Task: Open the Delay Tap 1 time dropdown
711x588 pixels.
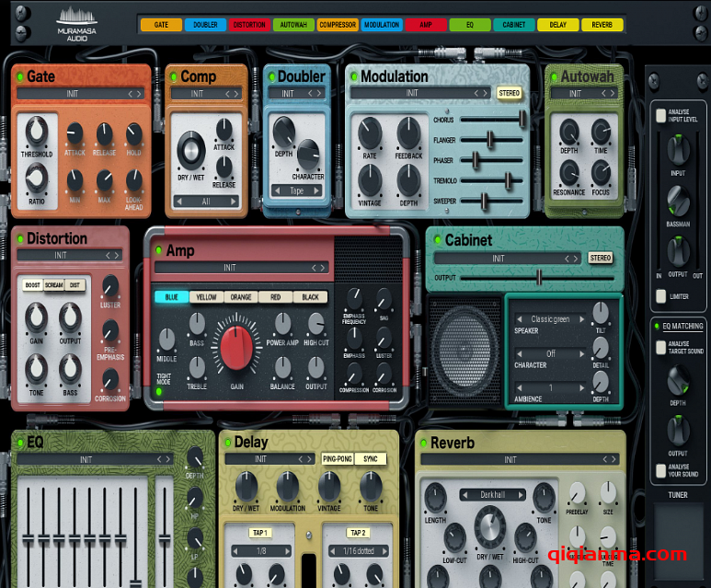Action: (x=263, y=551)
